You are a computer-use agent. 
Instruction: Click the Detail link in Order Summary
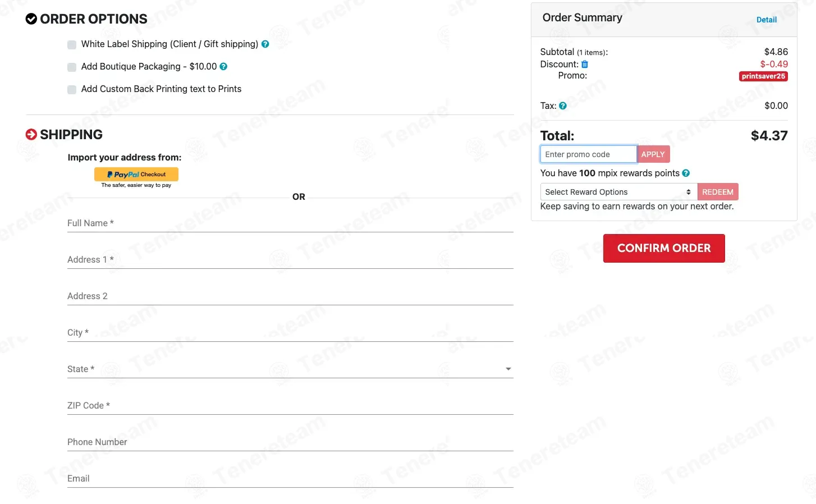[766, 20]
